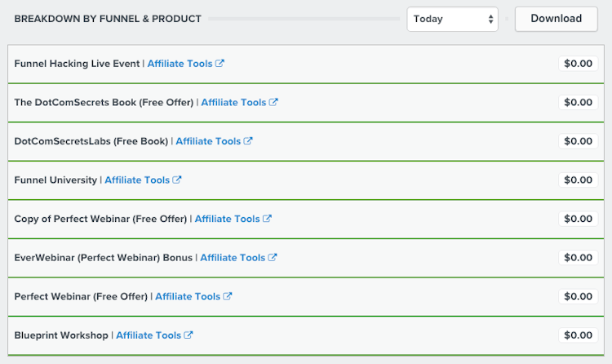
Task: Open the Today date range dropdown
Action: (x=452, y=19)
